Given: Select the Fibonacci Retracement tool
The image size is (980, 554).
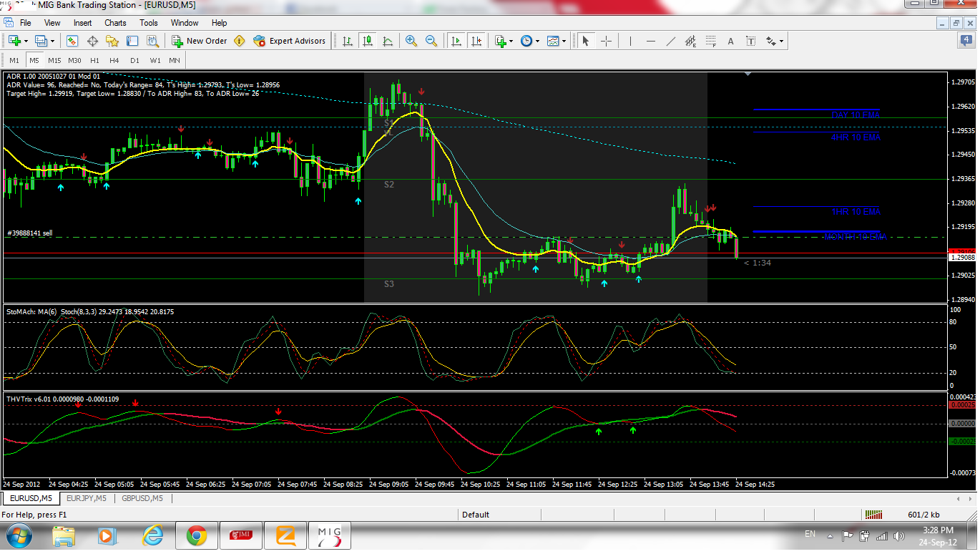Looking at the screenshot, I should click(x=710, y=41).
